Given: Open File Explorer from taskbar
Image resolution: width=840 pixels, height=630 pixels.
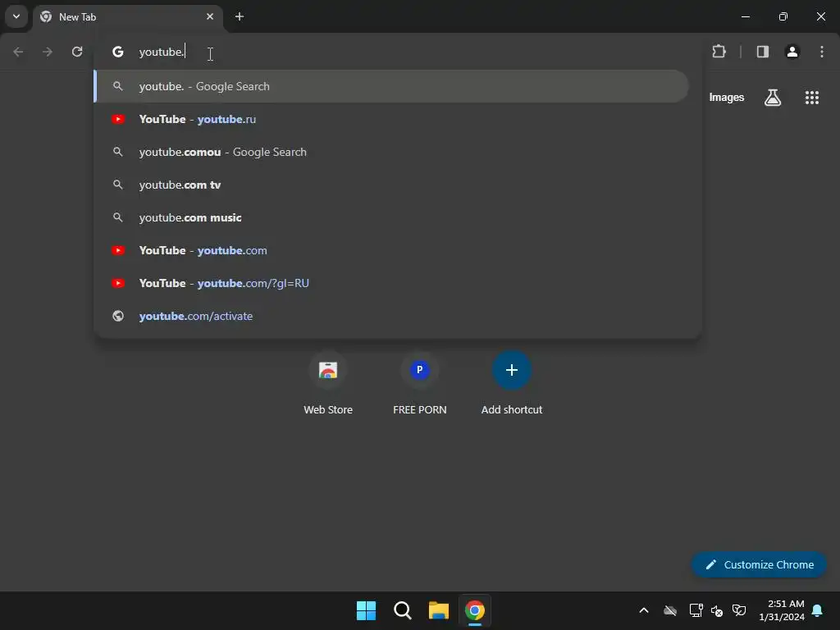Looking at the screenshot, I should tap(438, 610).
